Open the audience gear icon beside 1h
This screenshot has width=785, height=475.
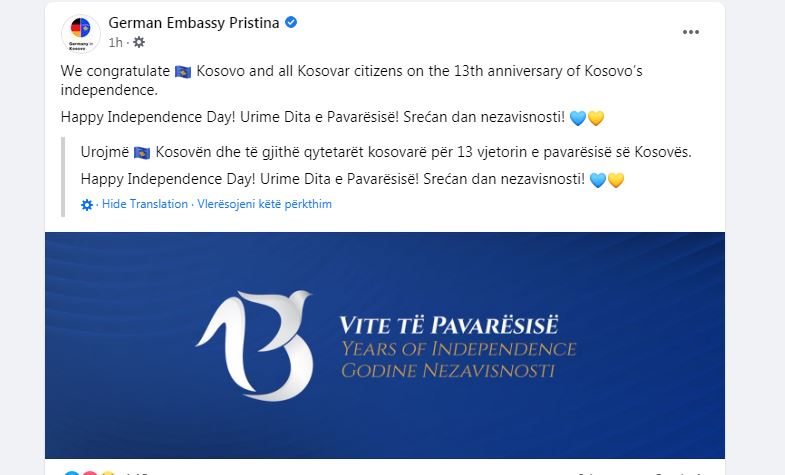click(x=139, y=42)
